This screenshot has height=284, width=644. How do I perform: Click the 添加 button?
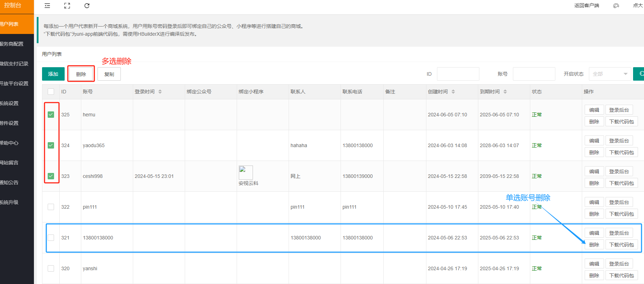[x=53, y=74]
